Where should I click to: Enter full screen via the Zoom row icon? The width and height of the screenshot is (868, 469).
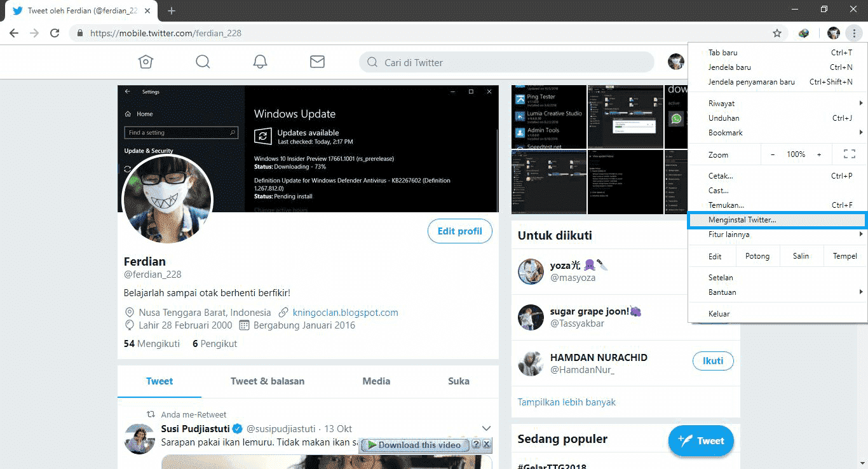point(850,154)
